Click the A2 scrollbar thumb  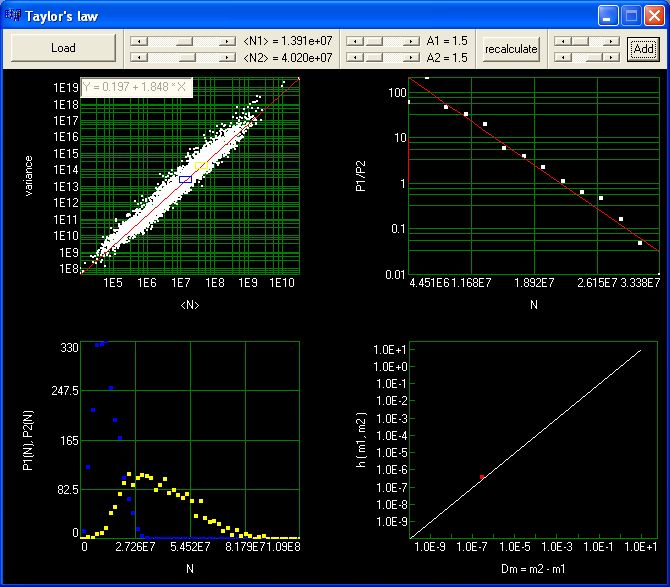374,57
